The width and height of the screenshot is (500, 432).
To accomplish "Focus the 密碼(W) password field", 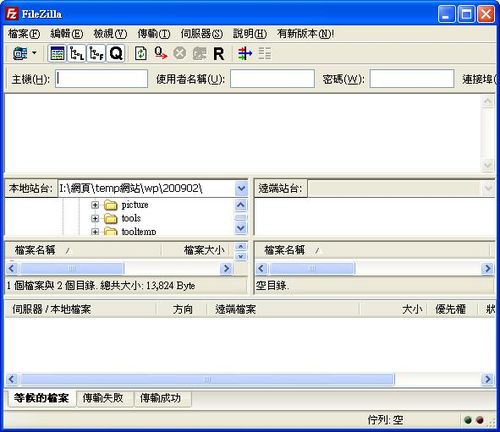I will coord(412,79).
